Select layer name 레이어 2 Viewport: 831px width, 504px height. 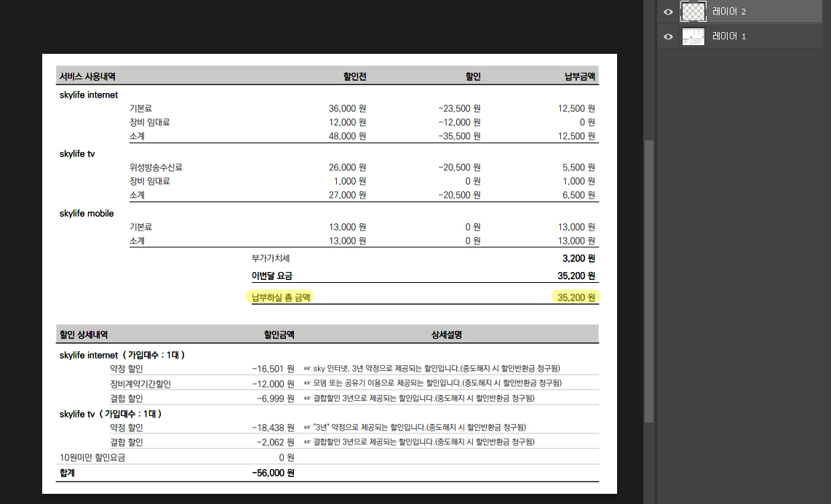coord(729,12)
